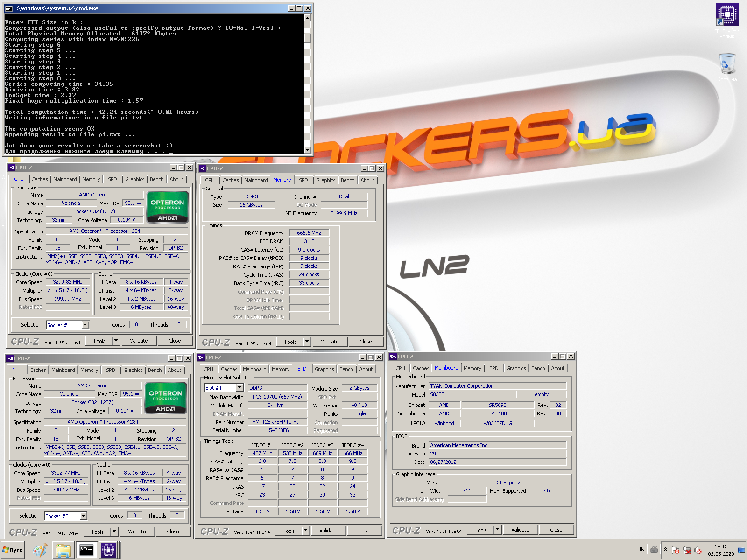Click Tools button in Socket #2 CPU-Z window
The height and width of the screenshot is (560, 747).
(98, 532)
